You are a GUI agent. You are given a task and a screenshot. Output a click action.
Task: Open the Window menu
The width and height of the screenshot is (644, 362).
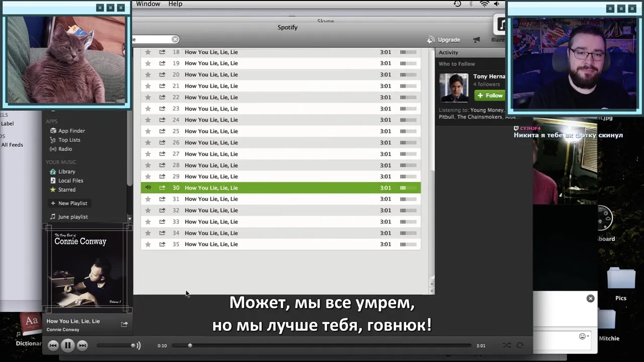[x=148, y=4]
